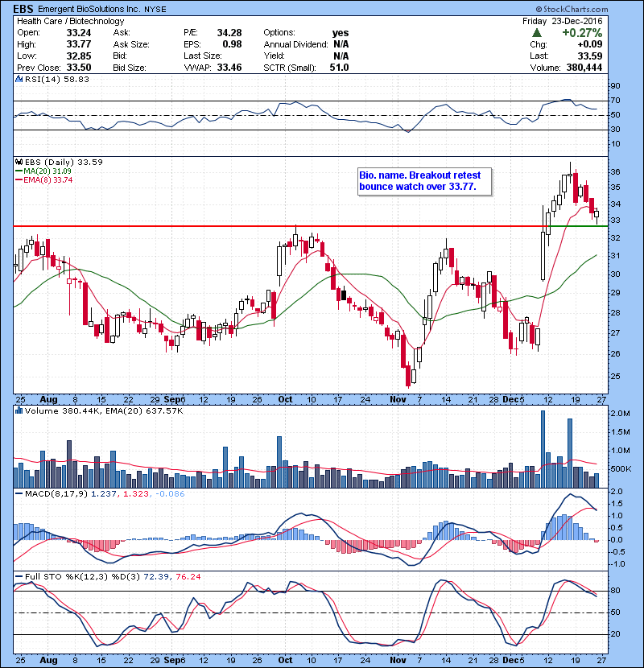
Task: Click the +0.27% percent change
Action: click(582, 33)
